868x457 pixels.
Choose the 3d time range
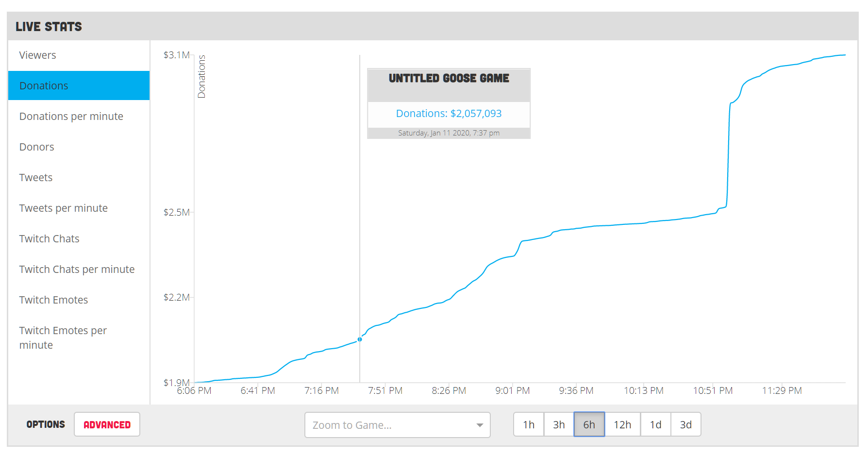(686, 424)
